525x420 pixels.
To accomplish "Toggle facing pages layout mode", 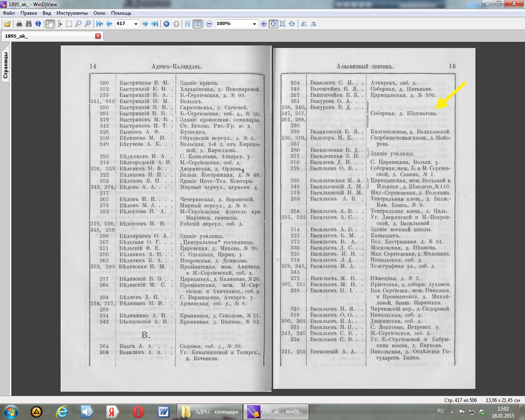I will (x=198, y=24).
